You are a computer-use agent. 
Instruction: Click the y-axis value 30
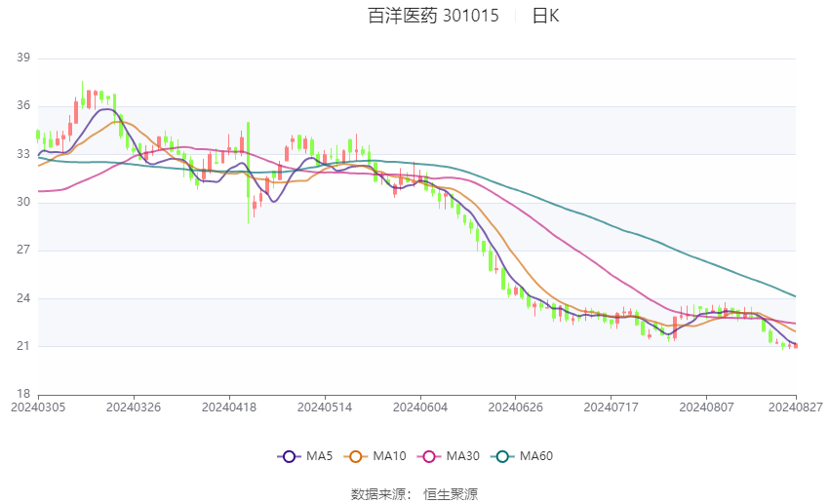coord(23,202)
